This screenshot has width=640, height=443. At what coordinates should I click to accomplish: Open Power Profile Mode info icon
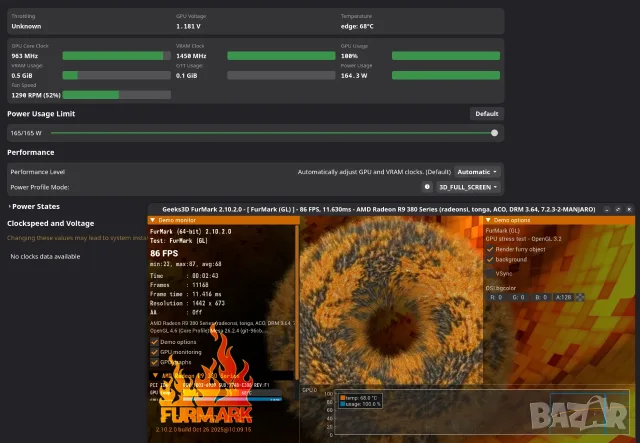[x=427, y=187]
